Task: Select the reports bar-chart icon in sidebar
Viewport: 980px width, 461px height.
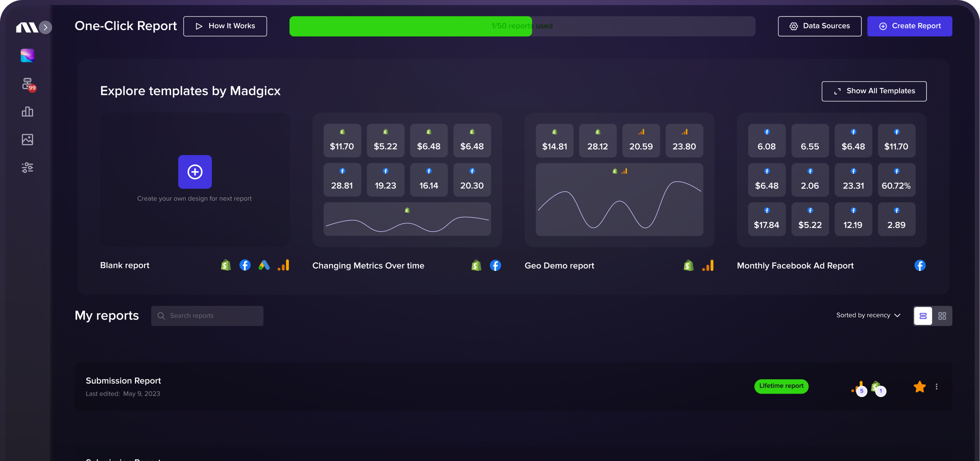Action: coord(27,111)
